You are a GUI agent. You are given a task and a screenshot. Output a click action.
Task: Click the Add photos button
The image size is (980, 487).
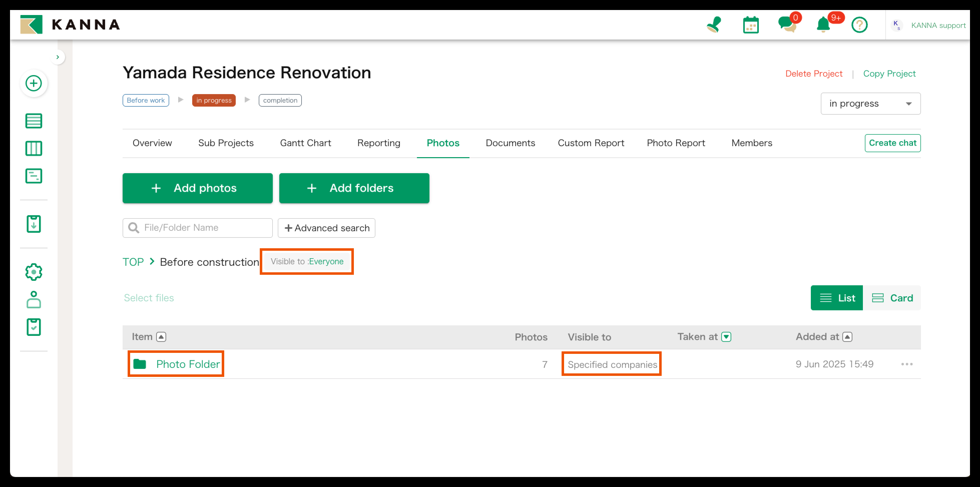(x=197, y=188)
